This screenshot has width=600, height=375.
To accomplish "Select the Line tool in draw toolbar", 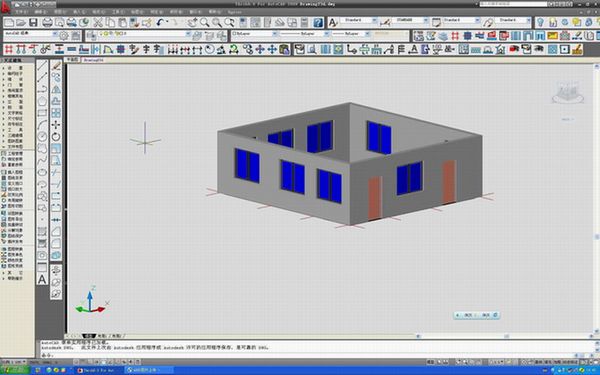I will tap(42, 66).
